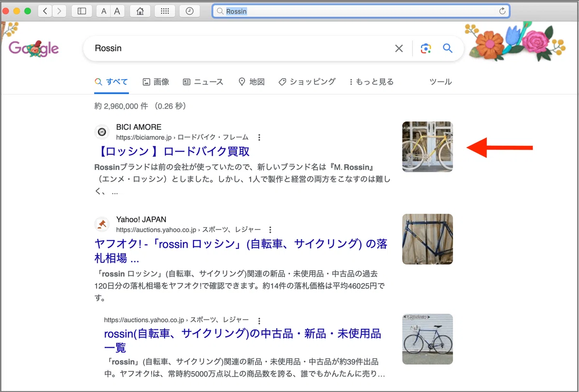Click the Safari address bar showing Rossin

coord(361,11)
